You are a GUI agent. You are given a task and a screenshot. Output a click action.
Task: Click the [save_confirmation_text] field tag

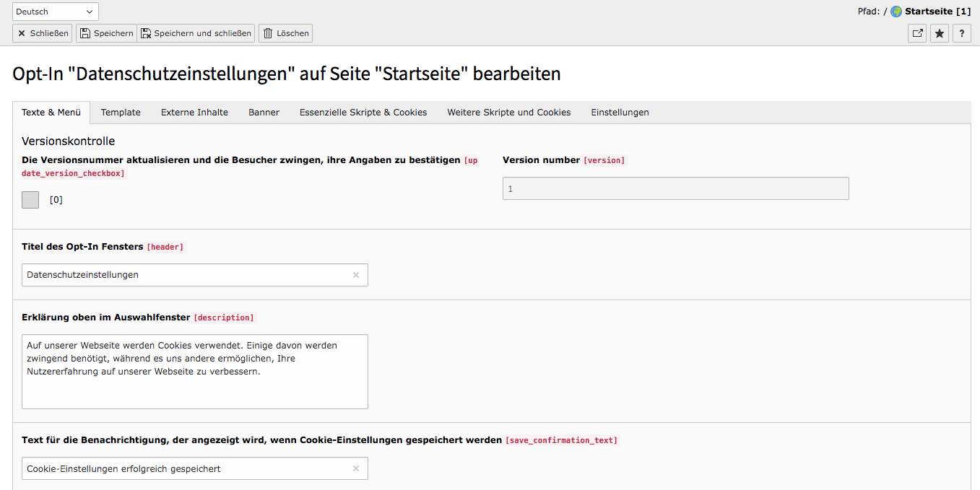tap(562, 440)
